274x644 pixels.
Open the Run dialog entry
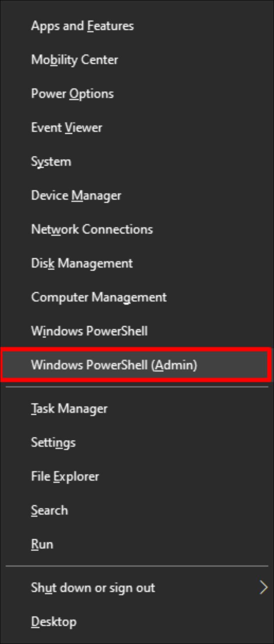point(42,544)
